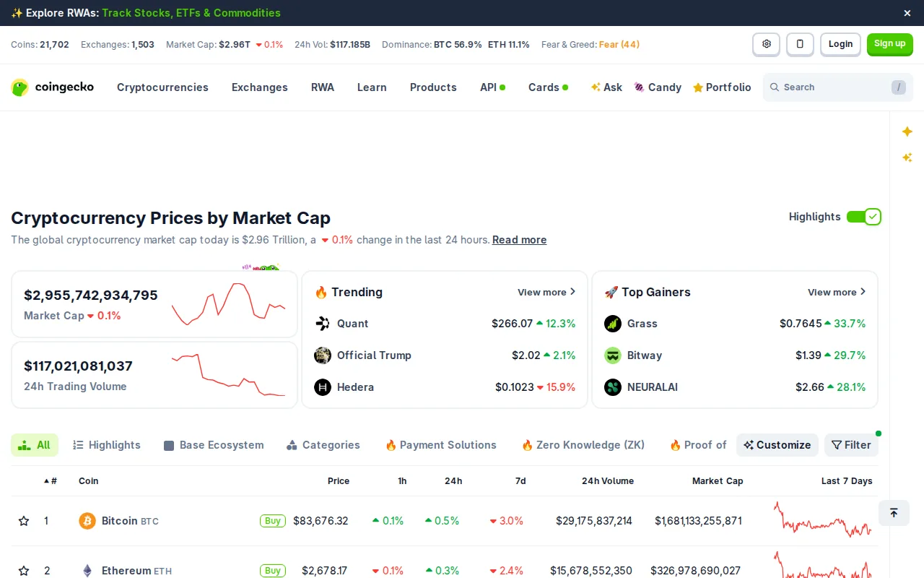Open the Exchanges menu
924x578 pixels.
pos(260,87)
